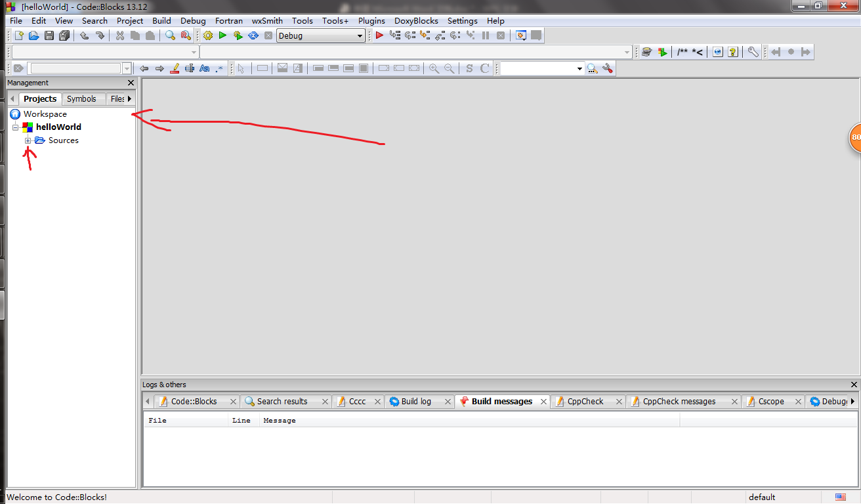The image size is (861, 504).
Task: Open the File menu
Action: (16, 20)
